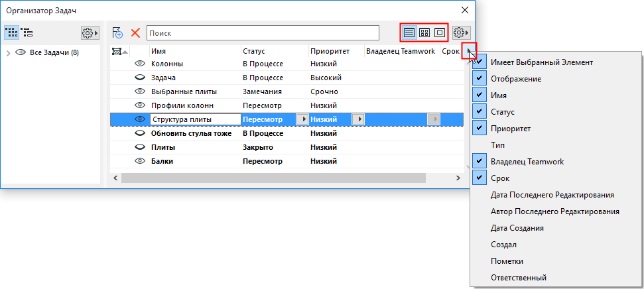Select the Профили колонн task name
The height and width of the screenshot is (289, 644).
[x=182, y=105]
